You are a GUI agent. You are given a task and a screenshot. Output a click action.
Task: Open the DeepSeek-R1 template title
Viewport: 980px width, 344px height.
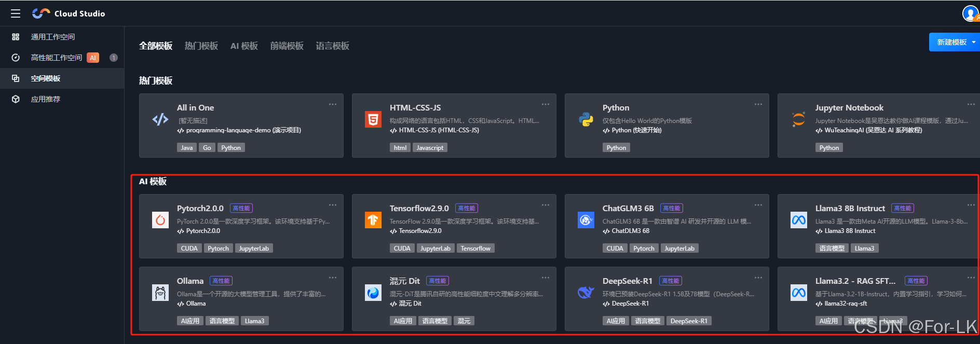click(x=628, y=281)
